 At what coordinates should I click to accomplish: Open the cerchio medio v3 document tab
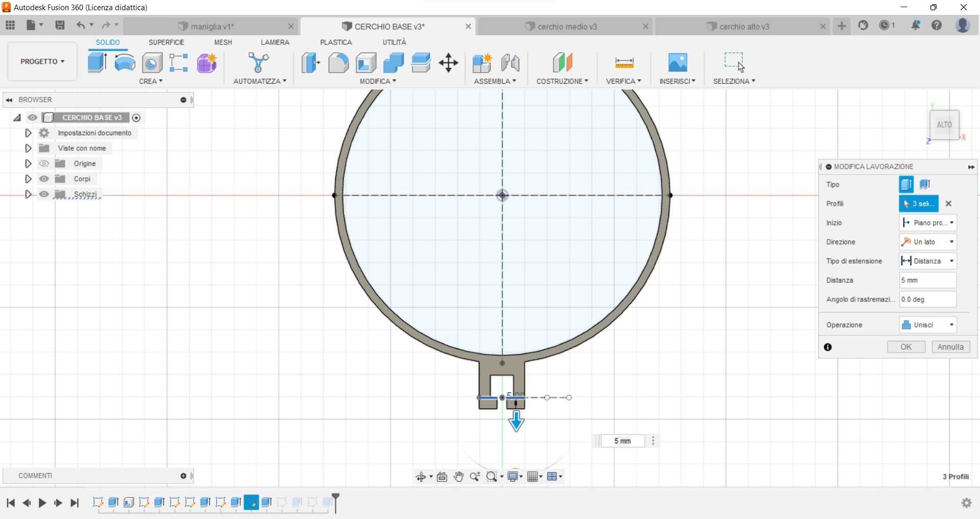(x=567, y=26)
